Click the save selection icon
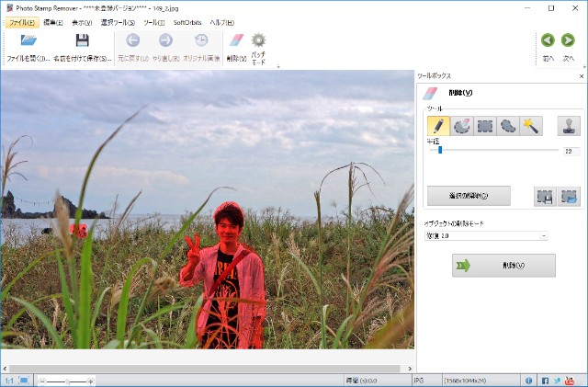This screenshot has width=588, height=387. coord(546,196)
